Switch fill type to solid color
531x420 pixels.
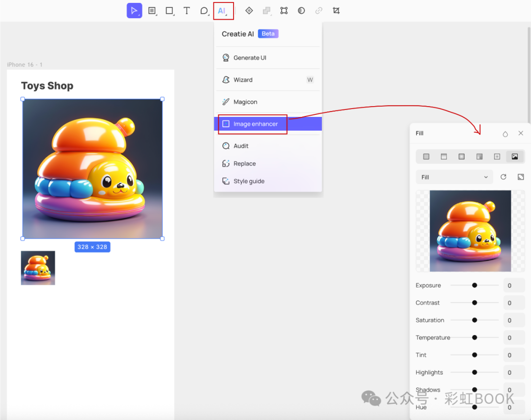tap(426, 157)
